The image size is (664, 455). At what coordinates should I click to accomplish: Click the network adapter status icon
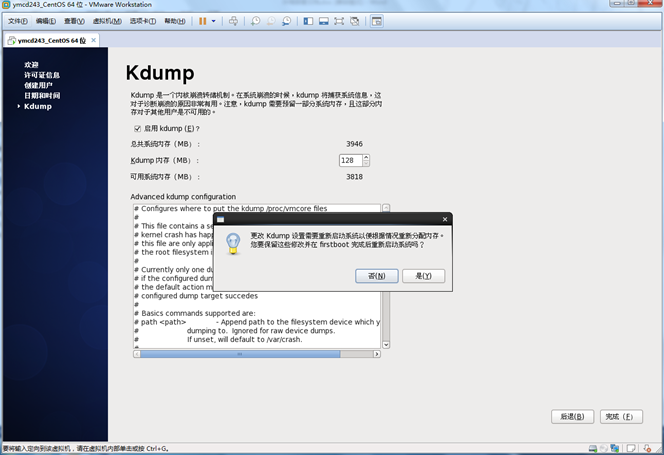[x=615, y=449]
